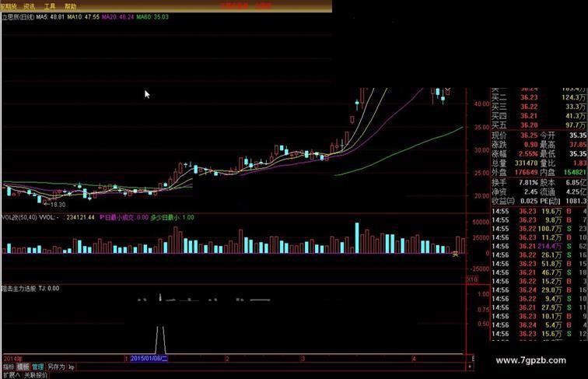The width and height of the screenshot is (588, 379).
Task: Click the PE(动) 1081.3 value
Action: 576,202
